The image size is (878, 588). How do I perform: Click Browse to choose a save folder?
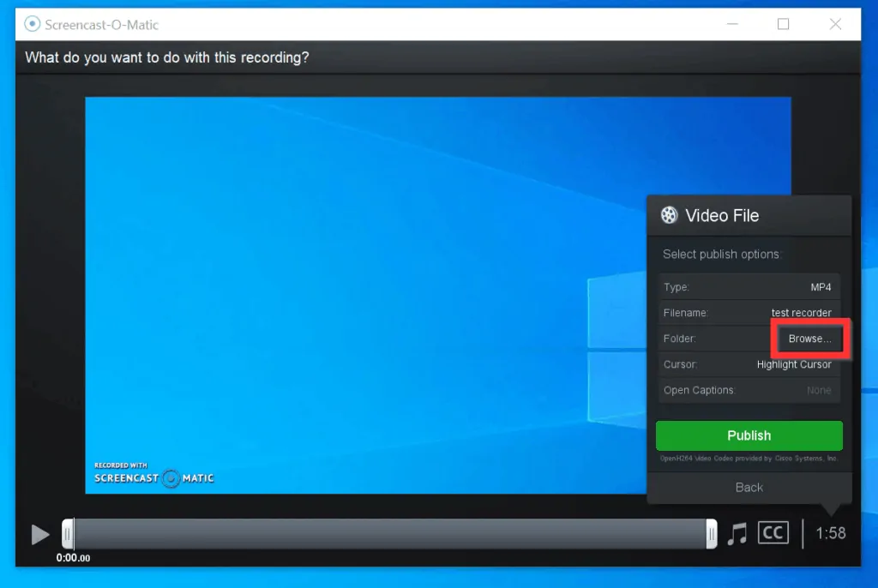point(809,338)
